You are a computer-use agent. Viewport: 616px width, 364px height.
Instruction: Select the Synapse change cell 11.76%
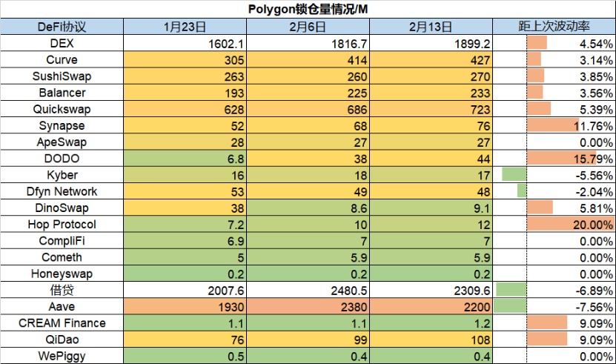pyautogui.click(x=554, y=125)
